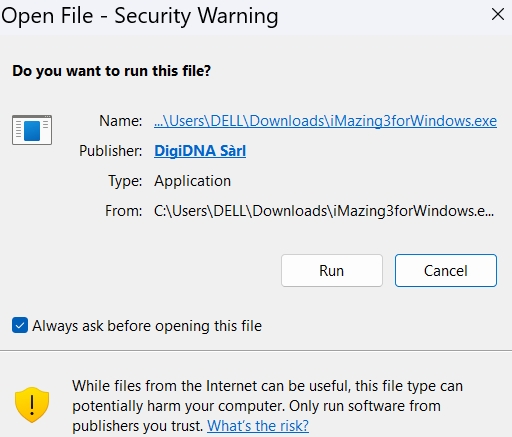Click the 'Publisher:' field label
The image size is (512, 437).
pos(111,151)
